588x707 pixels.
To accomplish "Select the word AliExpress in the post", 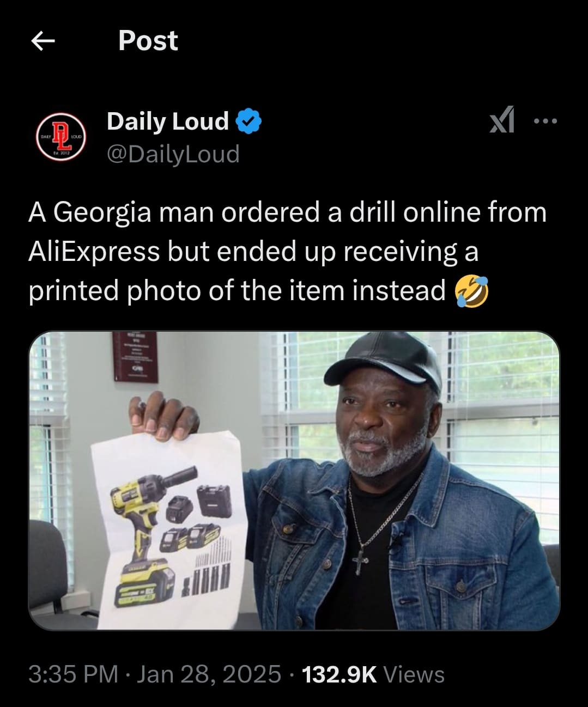I will click(x=94, y=251).
